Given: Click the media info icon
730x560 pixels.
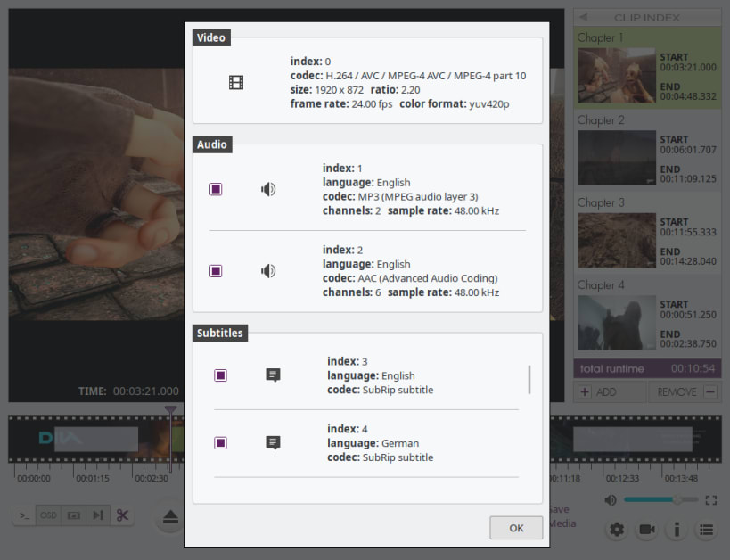Looking at the screenshot, I should click(677, 530).
